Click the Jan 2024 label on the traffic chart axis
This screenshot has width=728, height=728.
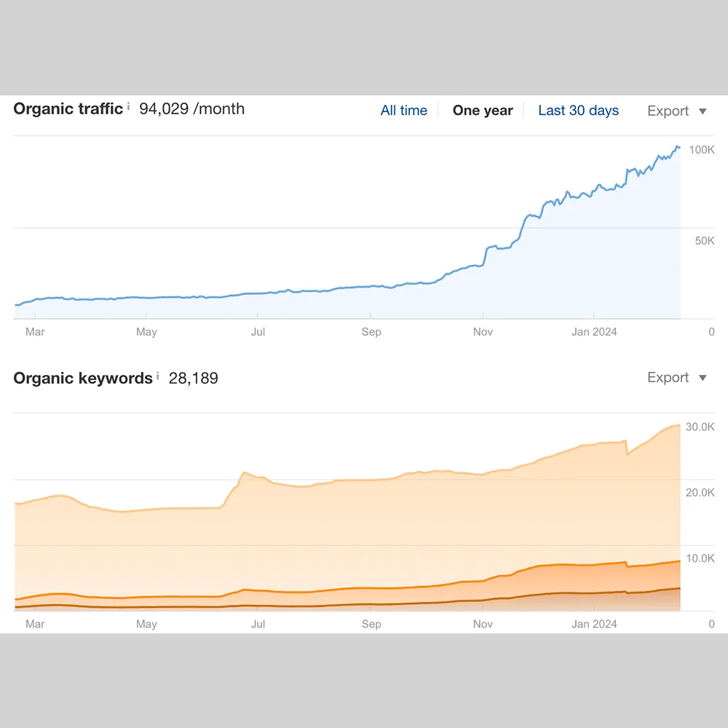click(594, 332)
